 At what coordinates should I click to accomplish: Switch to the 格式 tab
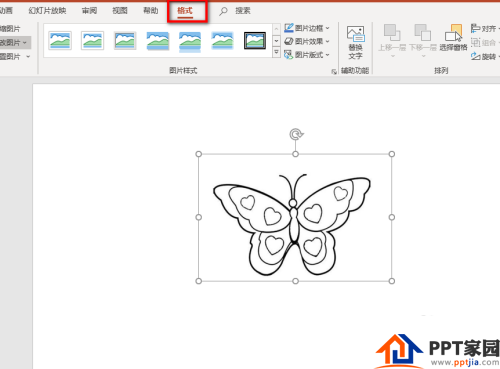tap(185, 11)
